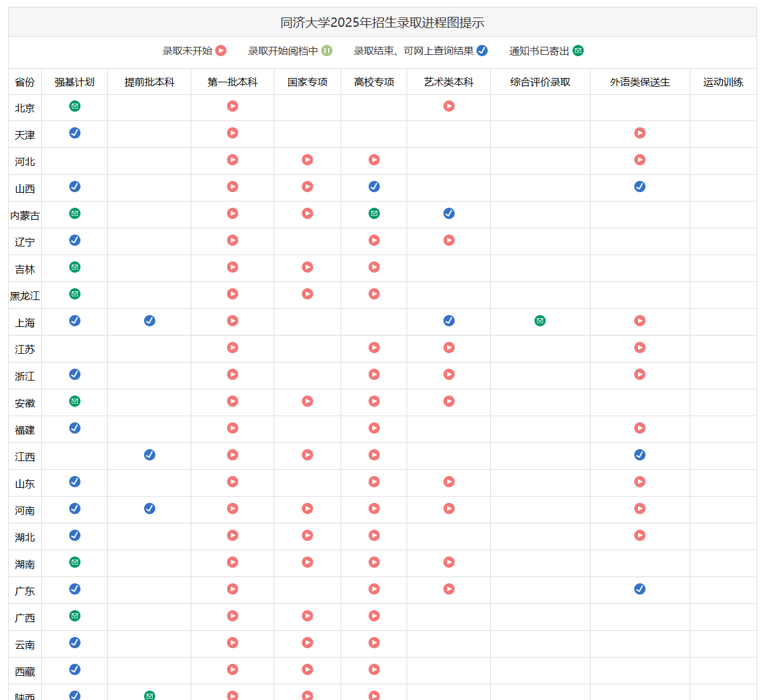Viewport: 764px width, 700px height.
Task: Click 吉林 强基计划 green mail icon
Action: 75,267
